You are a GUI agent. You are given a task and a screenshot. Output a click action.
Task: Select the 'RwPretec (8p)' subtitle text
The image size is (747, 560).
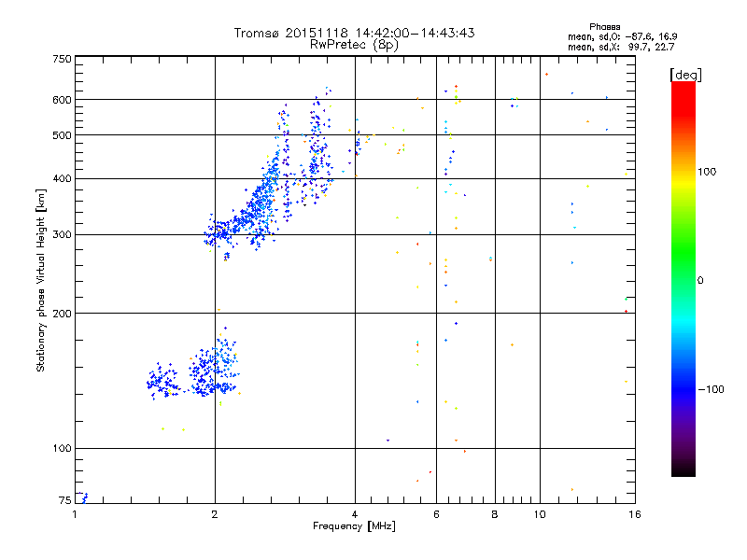pyautogui.click(x=354, y=45)
